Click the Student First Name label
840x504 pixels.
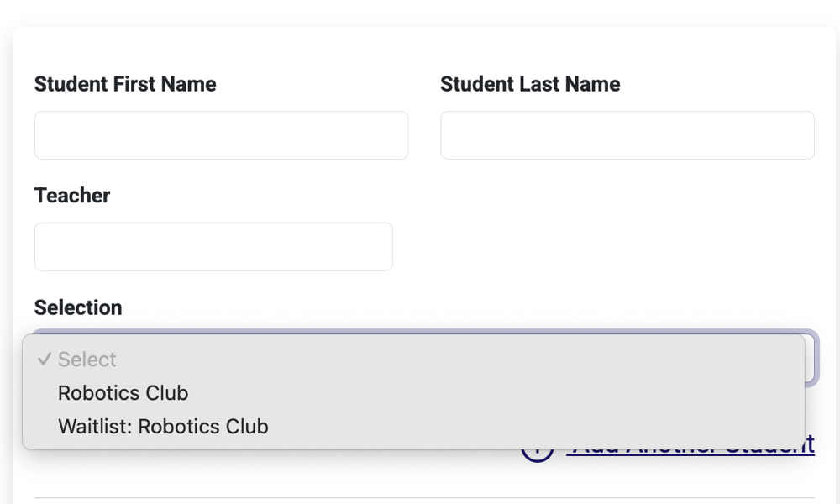(124, 84)
